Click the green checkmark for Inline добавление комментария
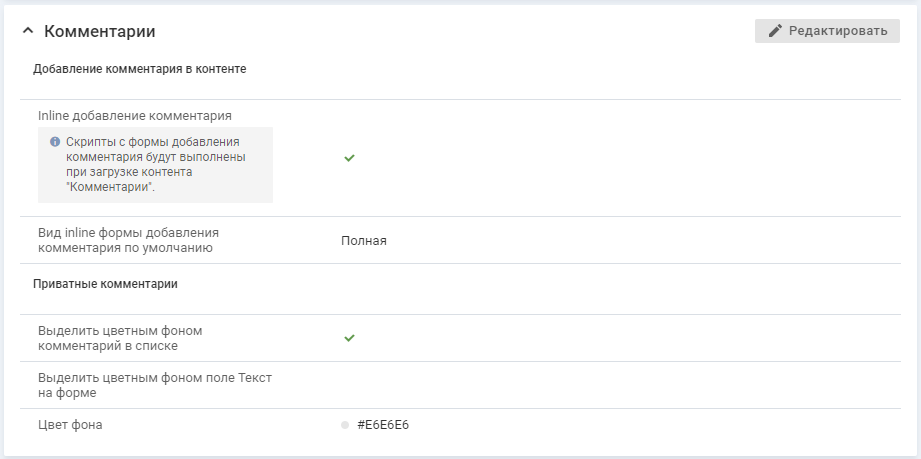This screenshot has width=921, height=459. point(349,158)
